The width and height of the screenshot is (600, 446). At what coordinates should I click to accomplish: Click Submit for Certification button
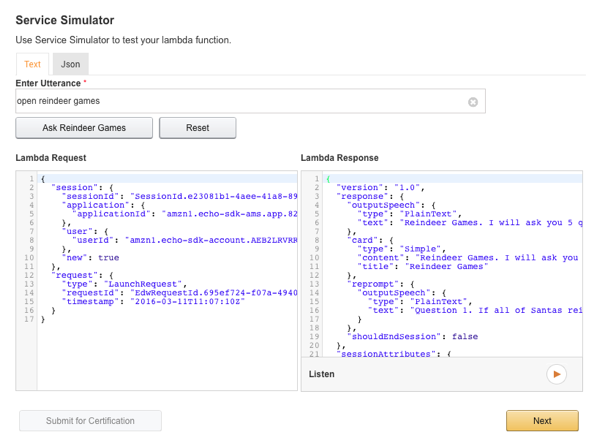pos(90,421)
